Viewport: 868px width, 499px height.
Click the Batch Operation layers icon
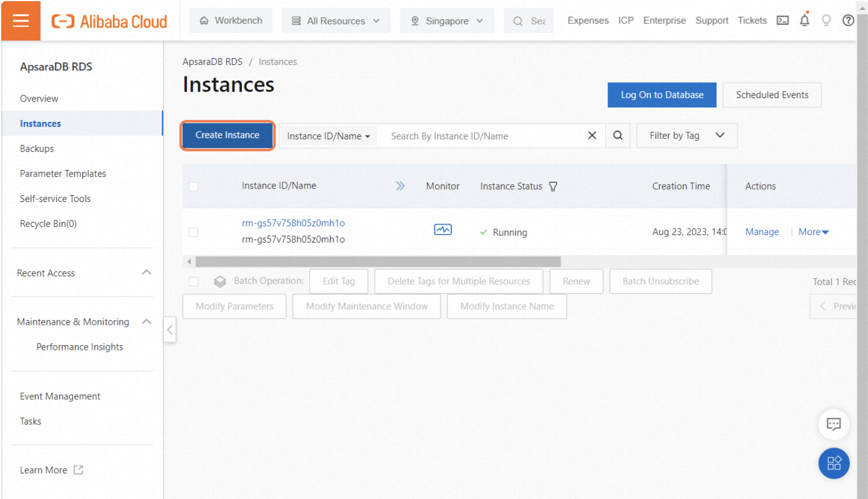(220, 281)
